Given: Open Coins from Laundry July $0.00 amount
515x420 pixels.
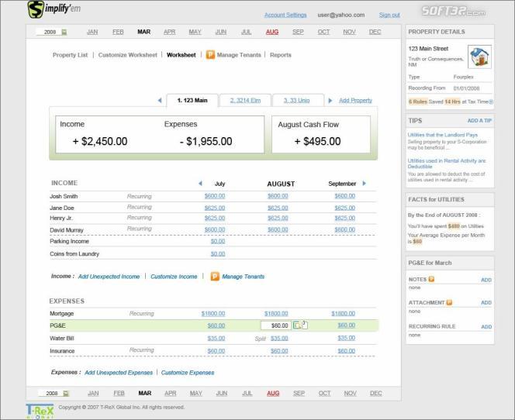Looking at the screenshot, I should pyautogui.click(x=218, y=253).
